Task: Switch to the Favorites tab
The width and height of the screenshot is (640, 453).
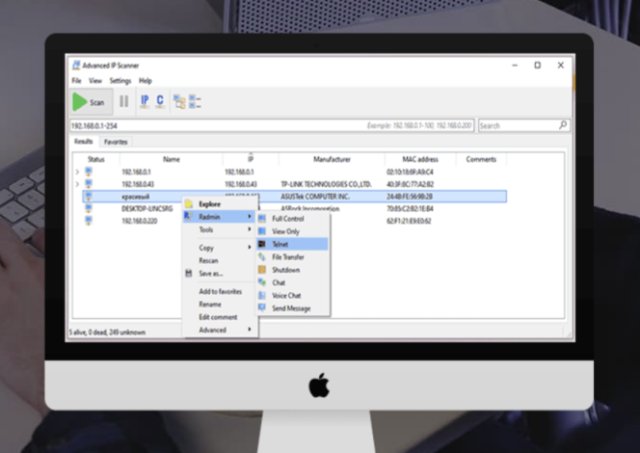Action: point(116,142)
